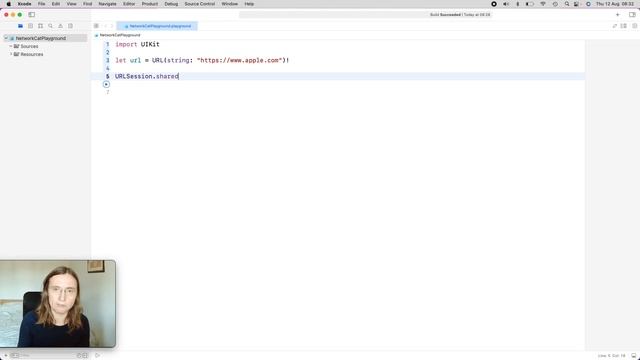Click the screen recording indicator in menu bar
640x360 pixels.
pyautogui.click(x=494, y=4)
